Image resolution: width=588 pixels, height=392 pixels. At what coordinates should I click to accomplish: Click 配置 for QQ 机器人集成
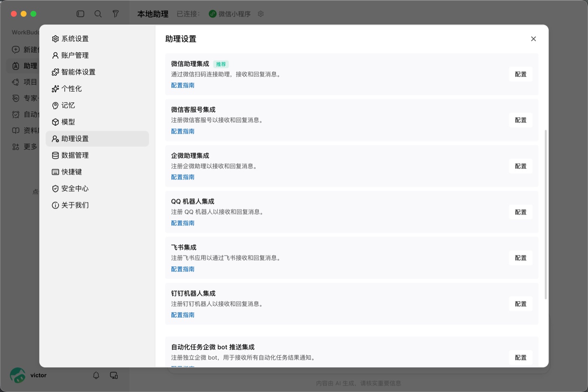coord(521,212)
